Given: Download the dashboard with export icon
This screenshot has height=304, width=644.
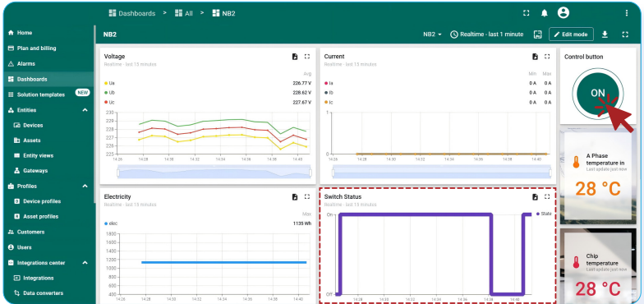Looking at the screenshot, I should (x=605, y=35).
